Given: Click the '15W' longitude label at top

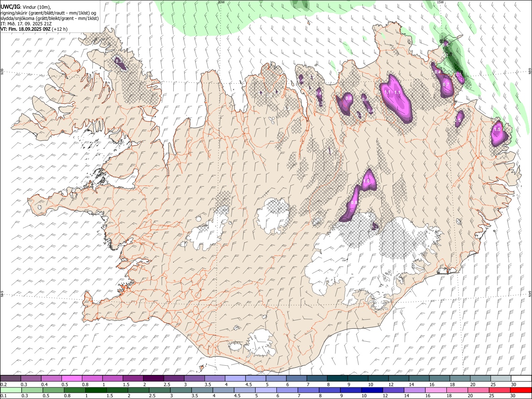Looking at the screenshot, I should [440, 2].
